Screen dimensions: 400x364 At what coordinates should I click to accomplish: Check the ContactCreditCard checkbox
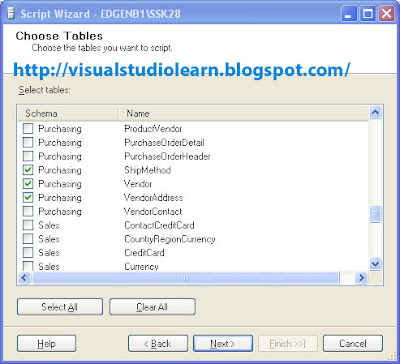(28, 225)
